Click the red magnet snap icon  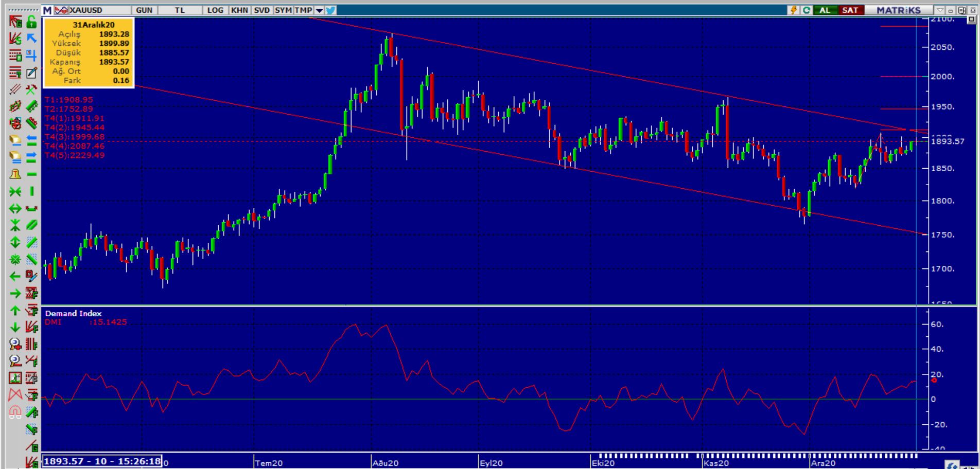tap(15, 412)
